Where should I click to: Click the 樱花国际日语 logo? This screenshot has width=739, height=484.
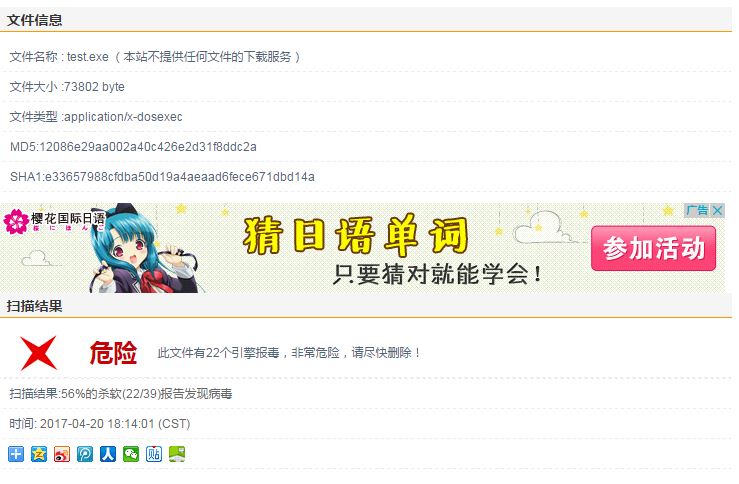click(54, 221)
